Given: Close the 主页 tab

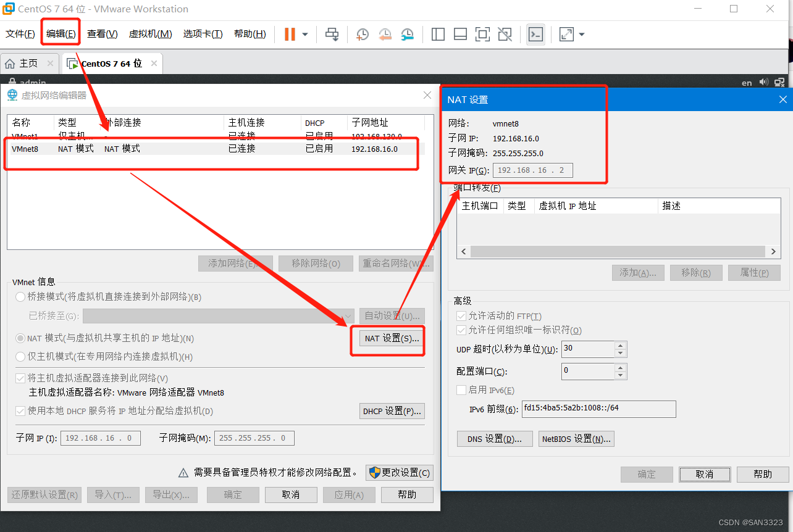Looking at the screenshot, I should click(x=50, y=63).
